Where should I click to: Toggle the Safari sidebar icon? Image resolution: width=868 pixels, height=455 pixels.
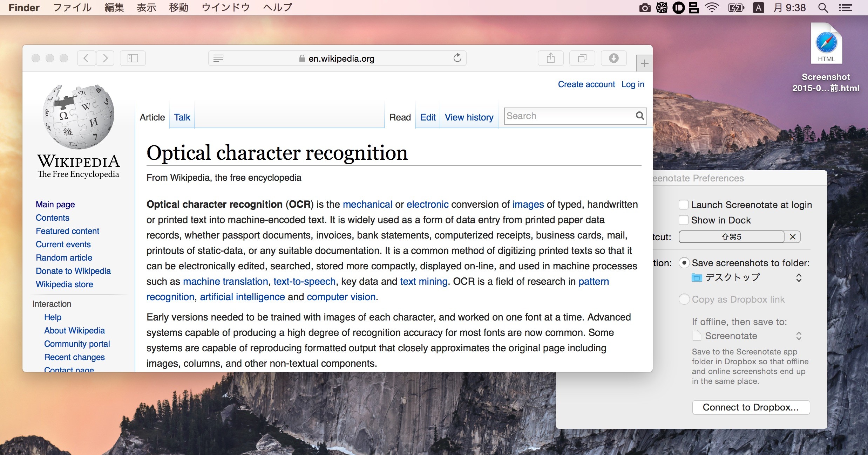click(133, 58)
